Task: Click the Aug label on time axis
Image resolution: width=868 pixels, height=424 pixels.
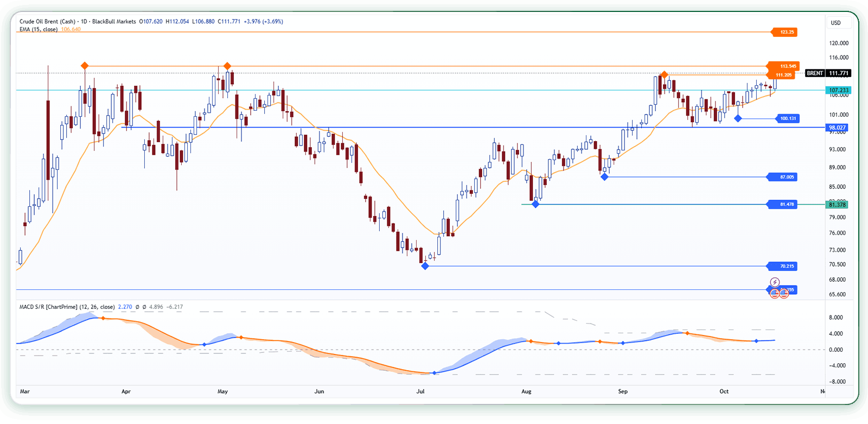Action: [526, 391]
